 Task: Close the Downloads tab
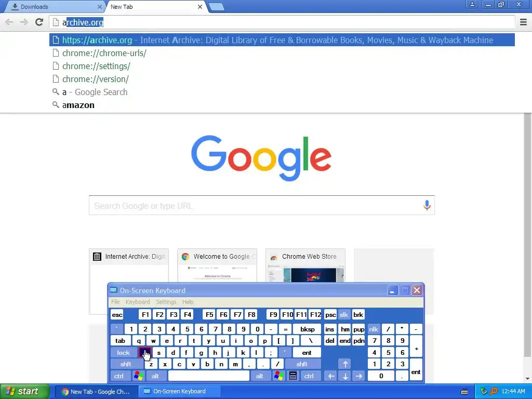(x=99, y=7)
